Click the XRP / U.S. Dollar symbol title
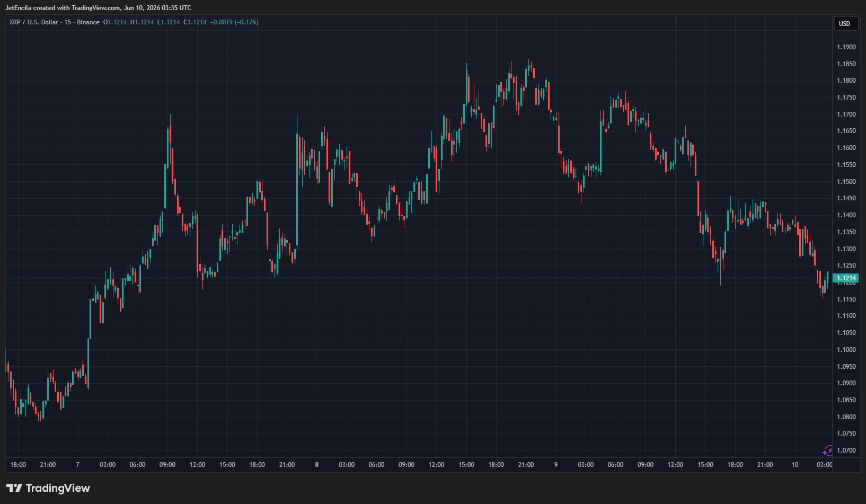Image resolution: width=866 pixels, height=504 pixels. pos(33,22)
